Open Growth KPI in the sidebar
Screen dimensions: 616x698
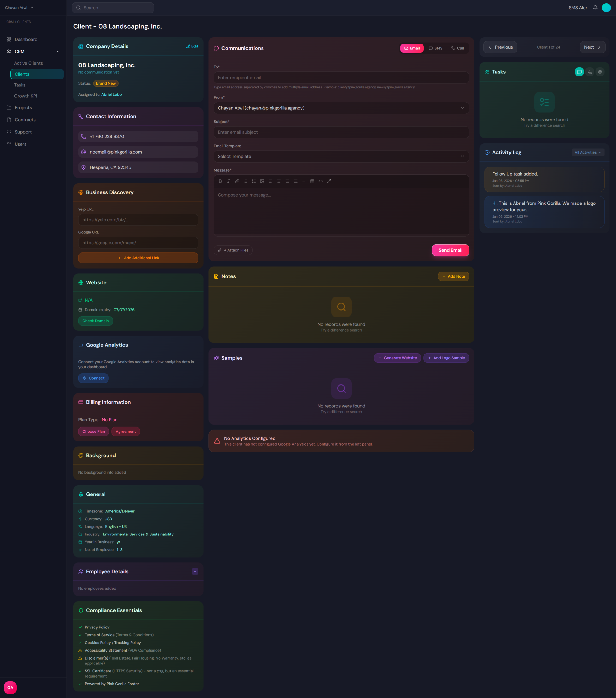point(26,96)
